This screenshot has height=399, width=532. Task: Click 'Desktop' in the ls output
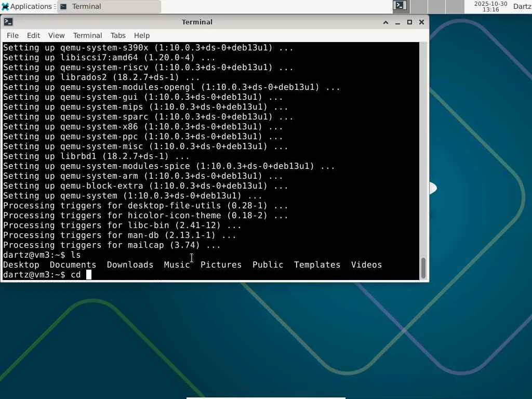pyautogui.click(x=21, y=264)
